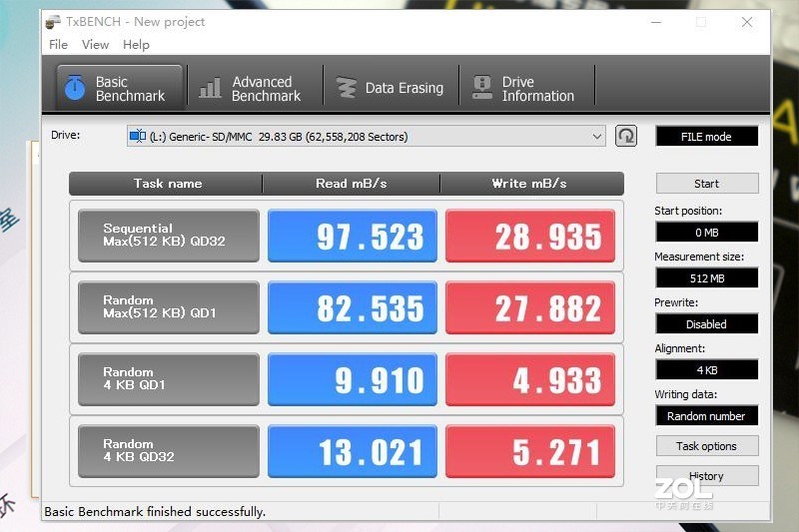The height and width of the screenshot is (532, 799).
Task: Select the Random 4 KB QD32 task
Action: pyautogui.click(x=169, y=451)
